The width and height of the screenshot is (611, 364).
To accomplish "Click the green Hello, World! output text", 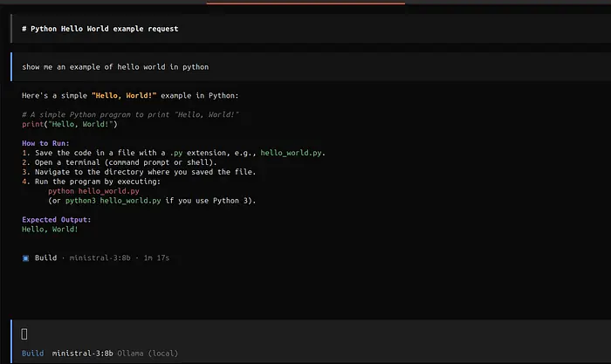I will click(50, 230).
